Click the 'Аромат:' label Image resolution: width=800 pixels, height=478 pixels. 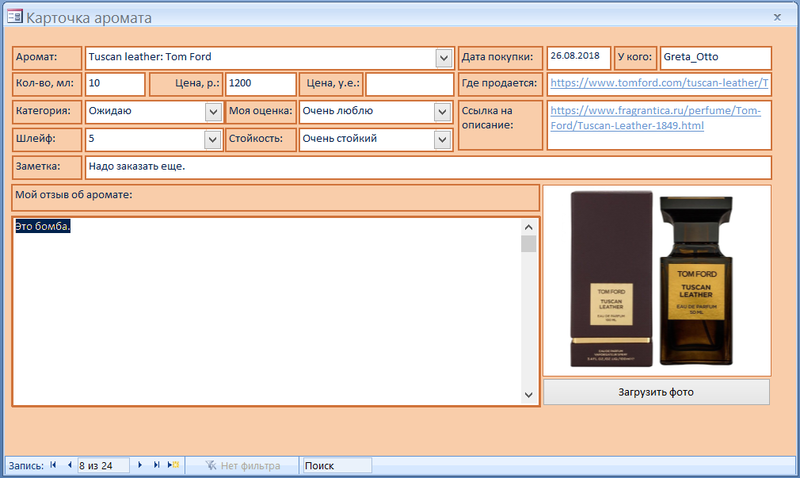pyautogui.click(x=47, y=58)
